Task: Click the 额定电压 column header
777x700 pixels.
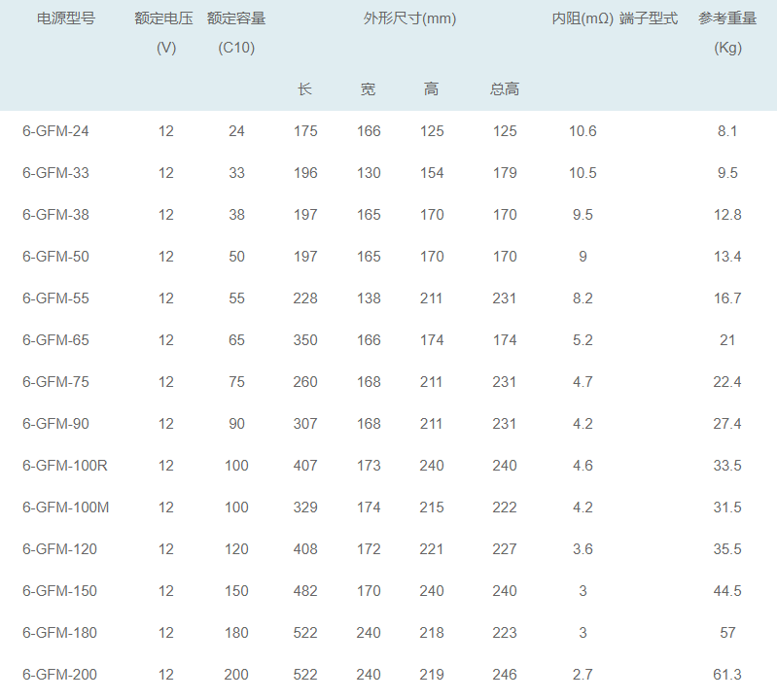Action: coord(165,18)
